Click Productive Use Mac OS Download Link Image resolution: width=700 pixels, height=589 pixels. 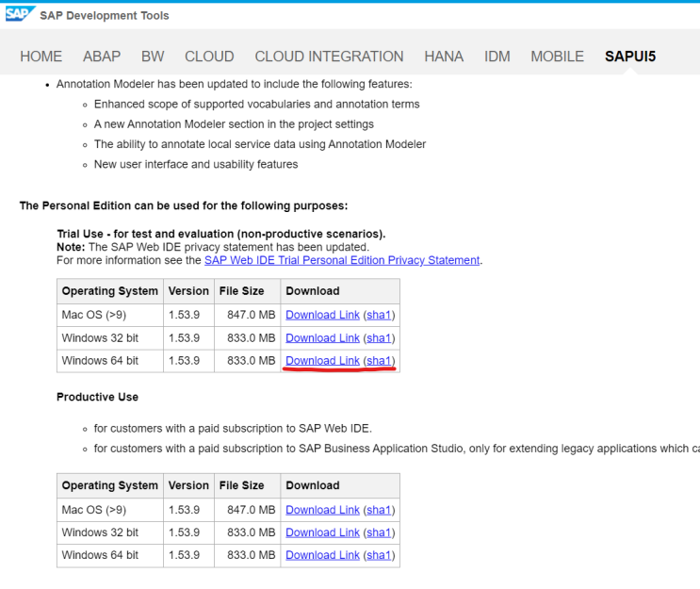[x=322, y=510]
